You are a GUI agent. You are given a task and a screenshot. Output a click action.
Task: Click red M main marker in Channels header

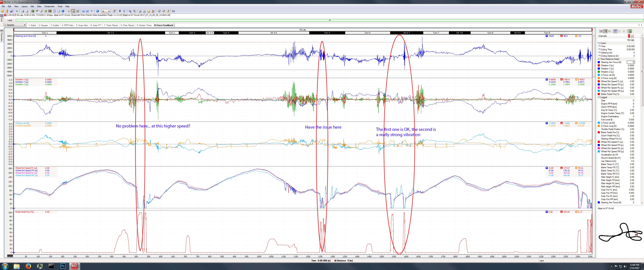tap(629, 36)
